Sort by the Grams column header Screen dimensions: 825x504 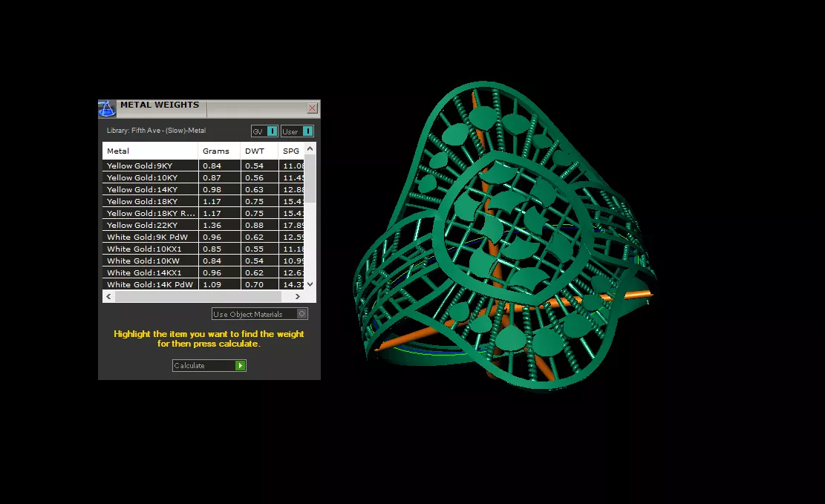219,151
